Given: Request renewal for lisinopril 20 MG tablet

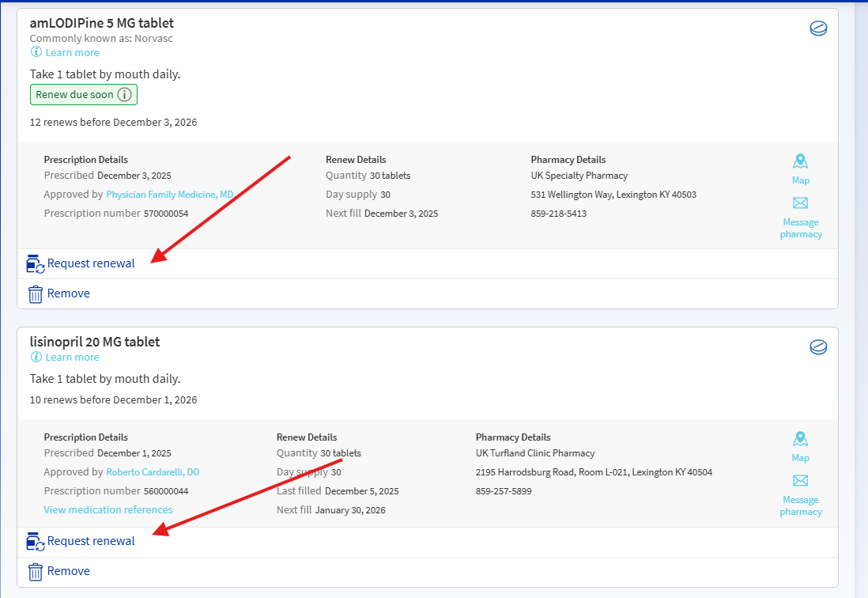Looking at the screenshot, I should (90, 541).
